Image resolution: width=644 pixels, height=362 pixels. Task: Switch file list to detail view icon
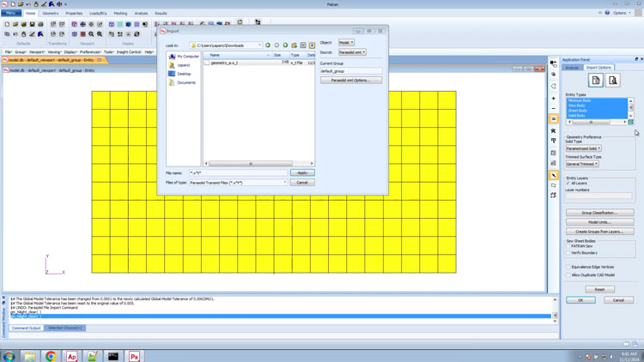coord(312,45)
